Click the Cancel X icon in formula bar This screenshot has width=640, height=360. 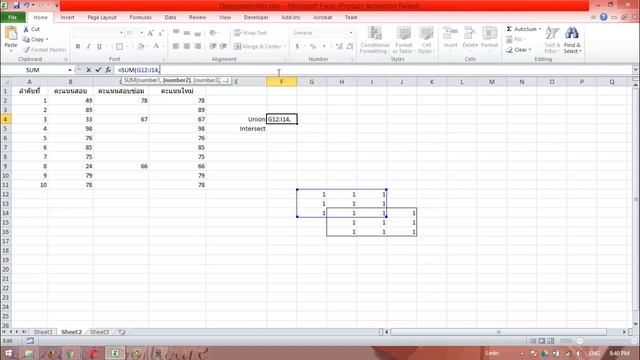[89, 70]
